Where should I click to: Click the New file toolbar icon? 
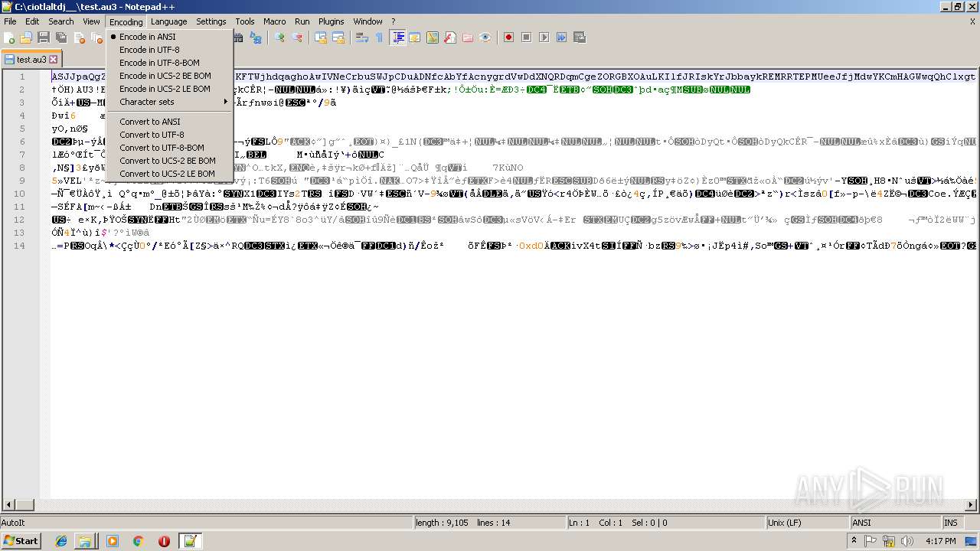[10, 37]
